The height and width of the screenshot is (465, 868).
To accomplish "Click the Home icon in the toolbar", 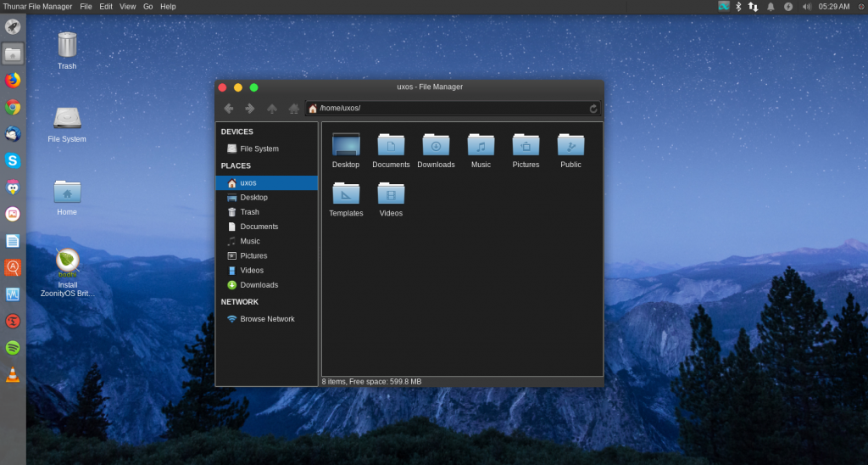I will (x=294, y=109).
